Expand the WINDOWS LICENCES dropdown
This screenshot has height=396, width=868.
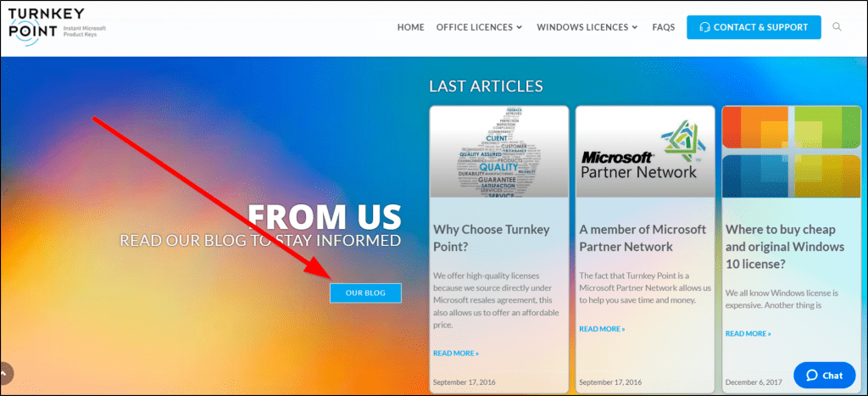pyautogui.click(x=587, y=27)
